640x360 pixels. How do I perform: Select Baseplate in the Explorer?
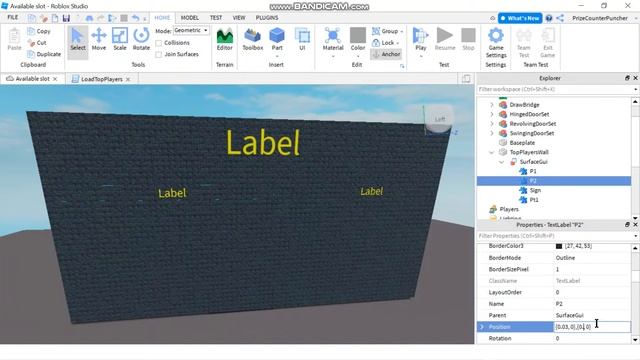click(x=522, y=143)
